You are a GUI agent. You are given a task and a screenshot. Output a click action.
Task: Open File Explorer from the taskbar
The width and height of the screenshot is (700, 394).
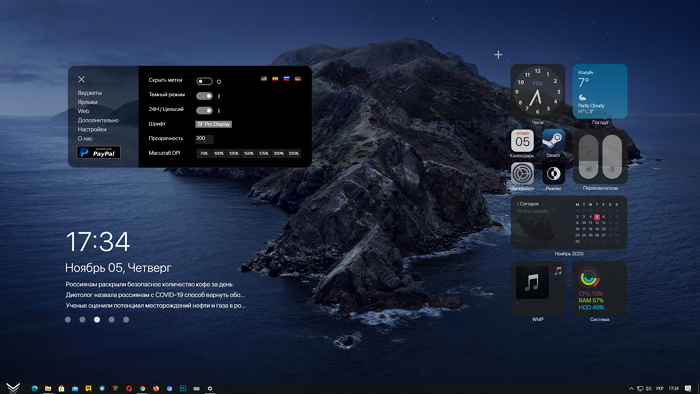pyautogui.click(x=48, y=389)
